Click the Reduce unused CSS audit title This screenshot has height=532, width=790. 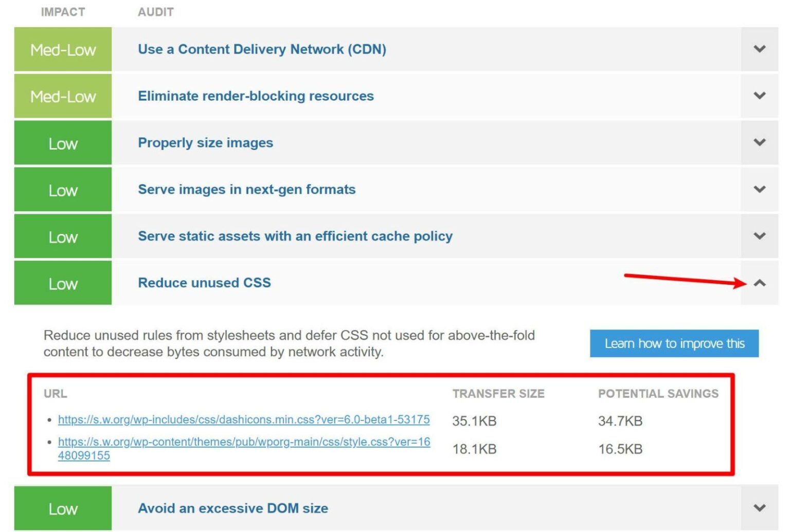pos(204,283)
